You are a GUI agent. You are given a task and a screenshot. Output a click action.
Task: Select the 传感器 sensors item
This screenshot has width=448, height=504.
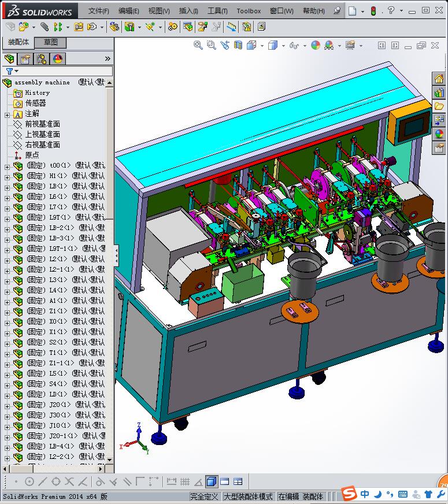(36, 103)
